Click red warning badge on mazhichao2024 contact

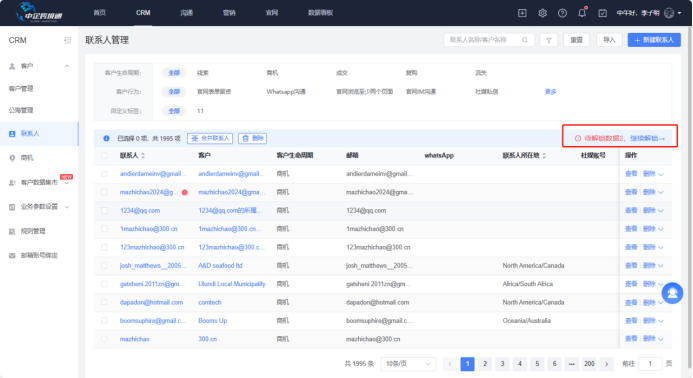[185, 192]
